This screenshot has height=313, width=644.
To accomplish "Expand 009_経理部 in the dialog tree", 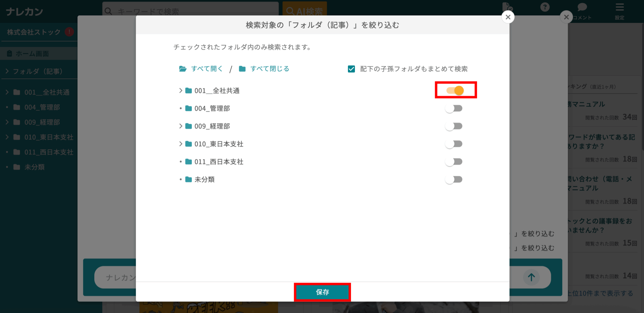I will point(181,126).
